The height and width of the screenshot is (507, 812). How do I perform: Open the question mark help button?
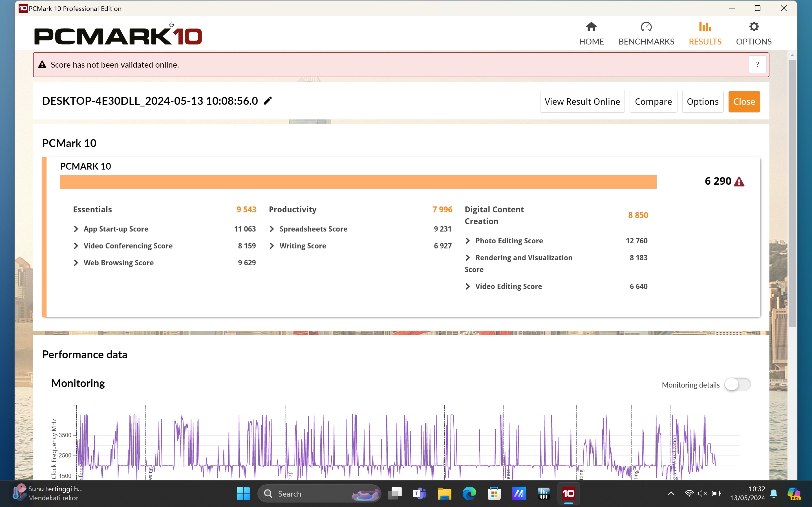[757, 65]
